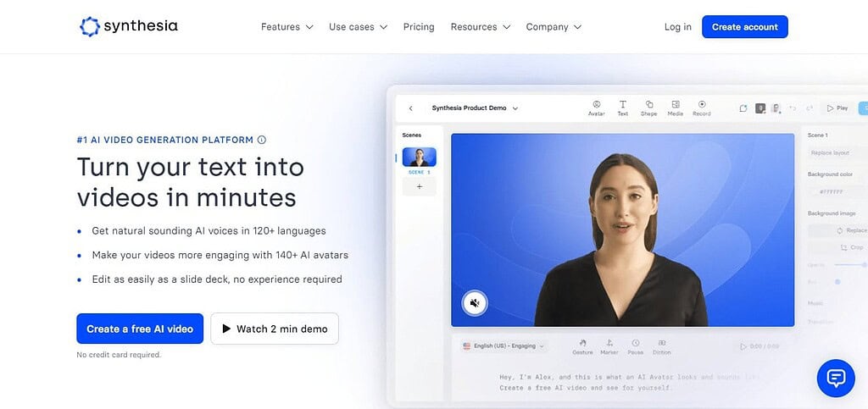Open the Pricing page
The image size is (868, 409).
click(x=419, y=26)
